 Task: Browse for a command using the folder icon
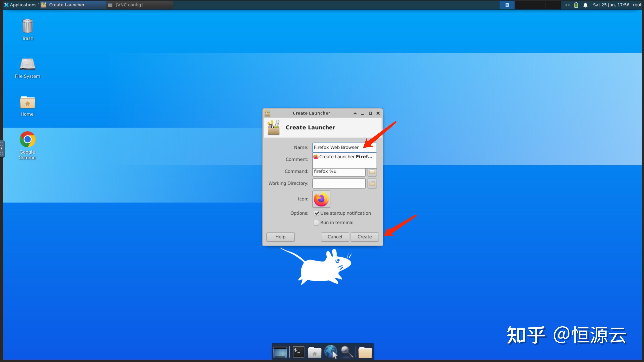pyautogui.click(x=372, y=172)
